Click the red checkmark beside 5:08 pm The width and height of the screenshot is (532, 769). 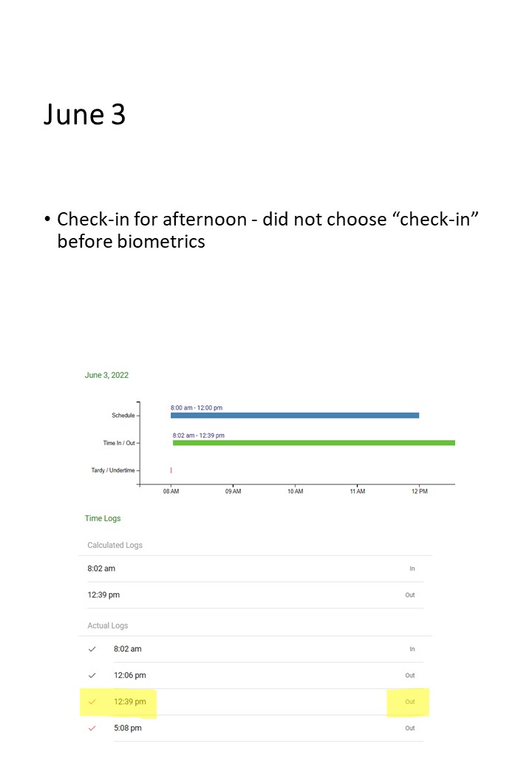pos(92,728)
